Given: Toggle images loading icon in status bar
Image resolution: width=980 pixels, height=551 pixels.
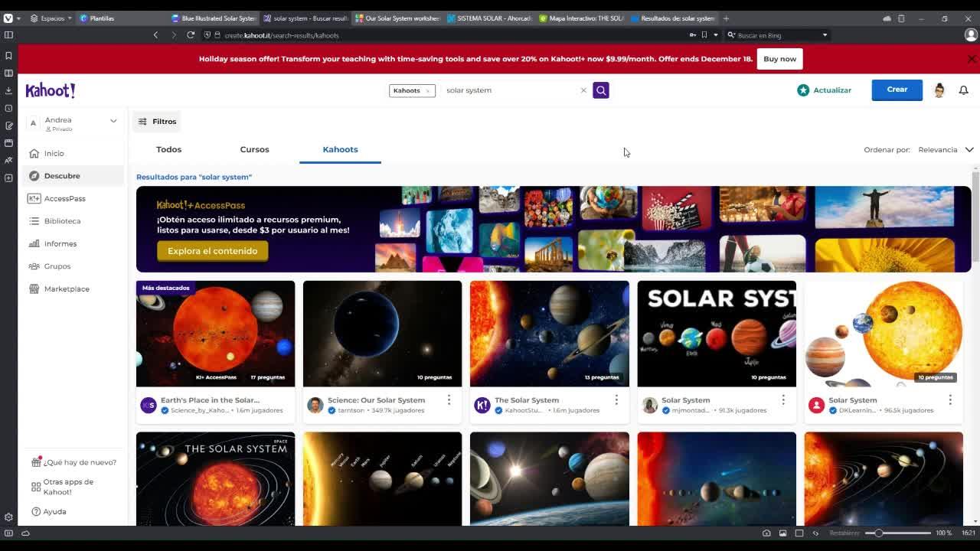Looking at the screenshot, I should [x=782, y=533].
